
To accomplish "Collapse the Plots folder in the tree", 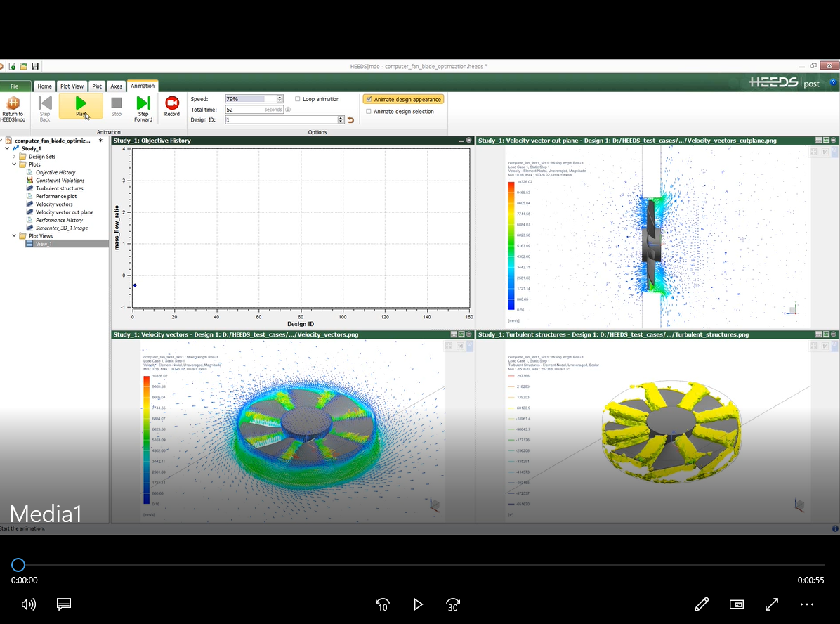I will pyautogui.click(x=15, y=164).
